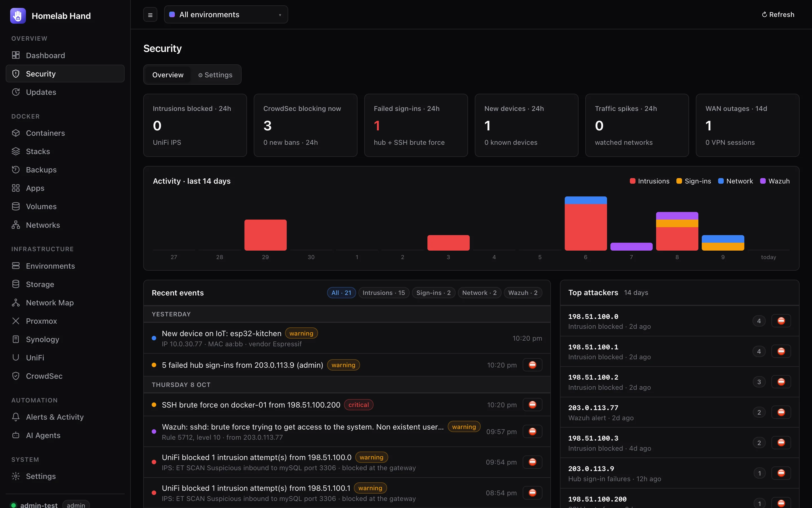This screenshot has height=508, width=812.
Task: Go to Containers in the Docker section
Action: pyautogui.click(x=65, y=133)
